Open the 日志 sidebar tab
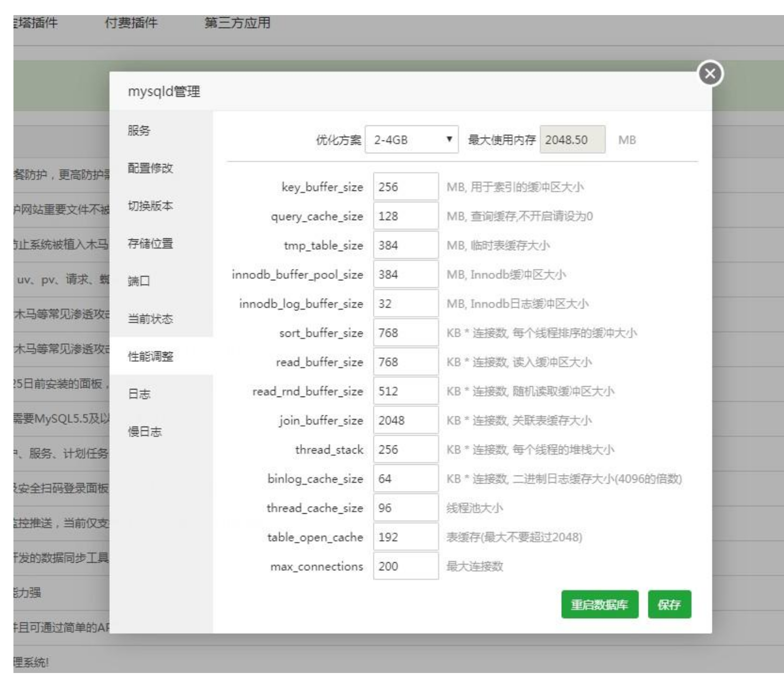The image size is (784, 680). 139,394
